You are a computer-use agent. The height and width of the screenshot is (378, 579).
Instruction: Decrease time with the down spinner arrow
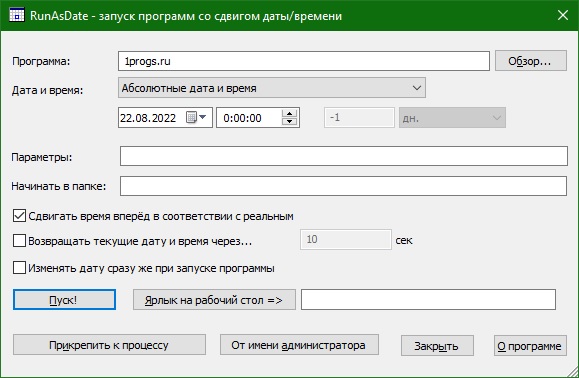(x=290, y=121)
